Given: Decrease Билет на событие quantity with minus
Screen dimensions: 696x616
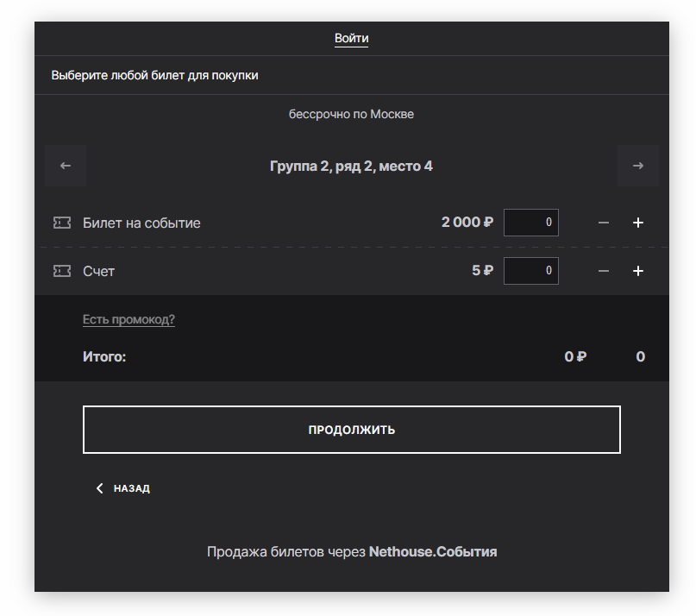Looking at the screenshot, I should pyautogui.click(x=603, y=223).
